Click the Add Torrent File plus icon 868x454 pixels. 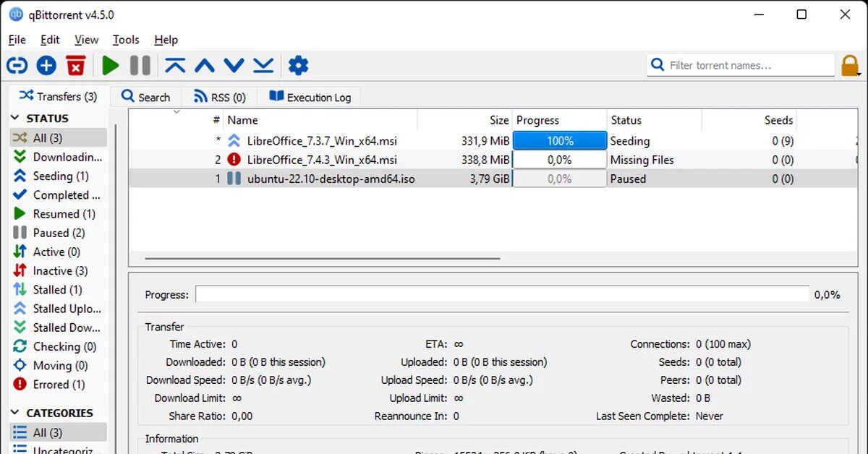click(46, 66)
